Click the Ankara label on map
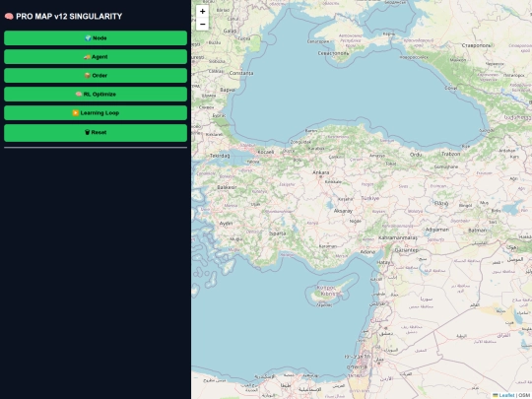532x399 pixels. pyautogui.click(x=320, y=172)
